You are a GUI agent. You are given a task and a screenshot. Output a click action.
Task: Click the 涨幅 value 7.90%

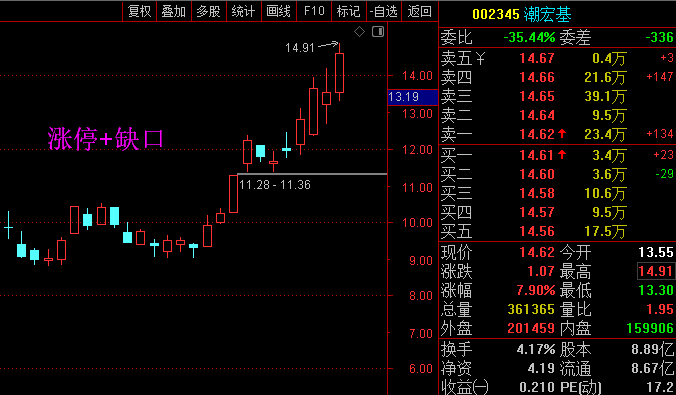click(536, 290)
